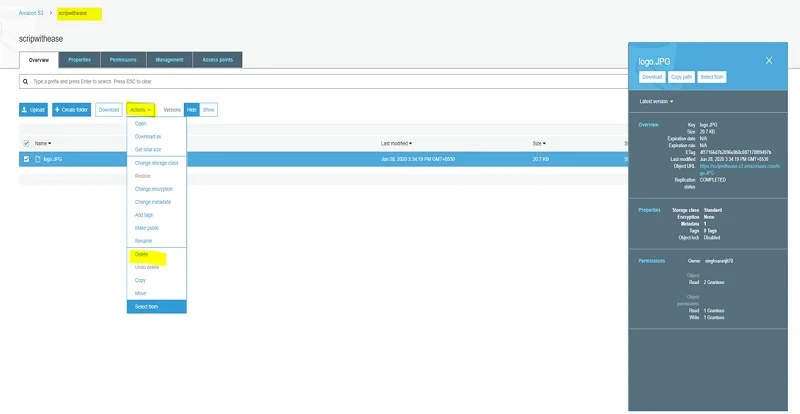Image resolution: width=800 pixels, height=414 pixels.
Task: Choose Make public from Actions menu
Action: [147, 228]
